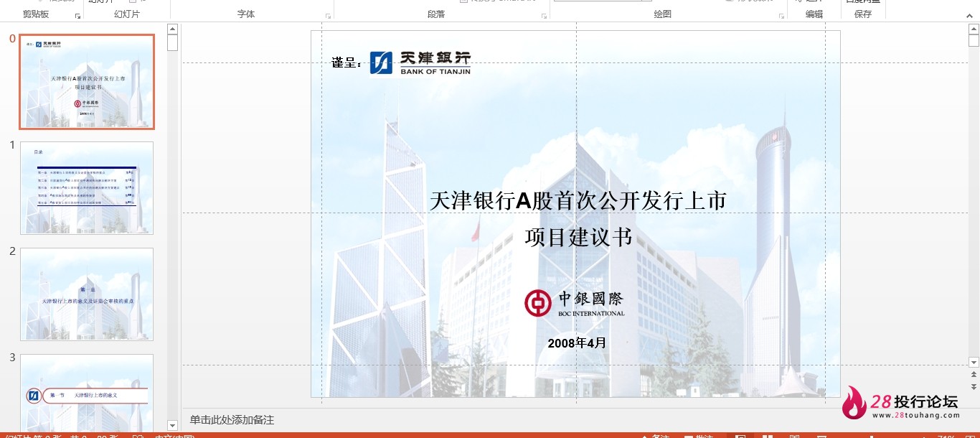
Task: Click slide editor scroll up arrow
Action: coord(974,28)
